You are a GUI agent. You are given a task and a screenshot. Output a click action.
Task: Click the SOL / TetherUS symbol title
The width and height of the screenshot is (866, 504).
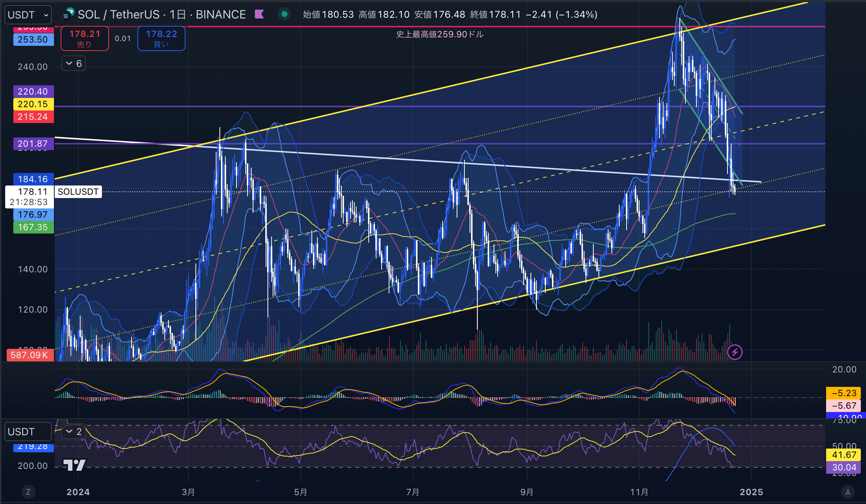[118, 14]
